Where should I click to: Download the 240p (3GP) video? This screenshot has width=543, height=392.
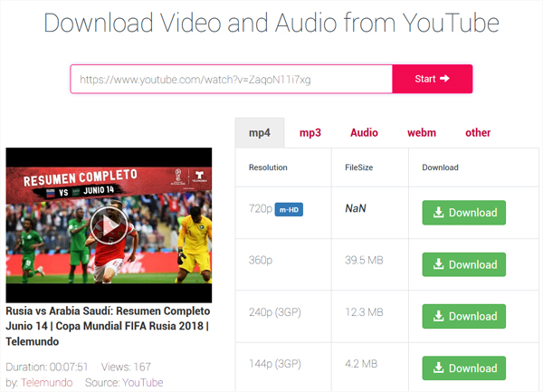click(x=464, y=316)
